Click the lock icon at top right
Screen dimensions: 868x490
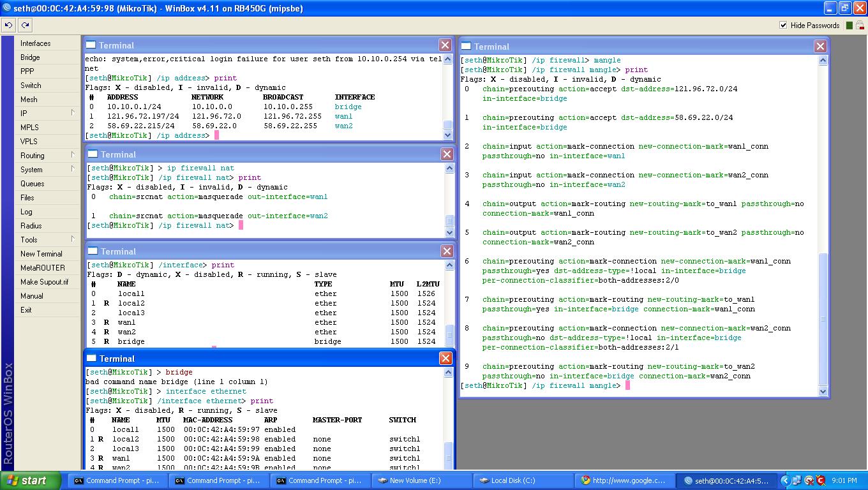pyautogui.click(x=860, y=26)
